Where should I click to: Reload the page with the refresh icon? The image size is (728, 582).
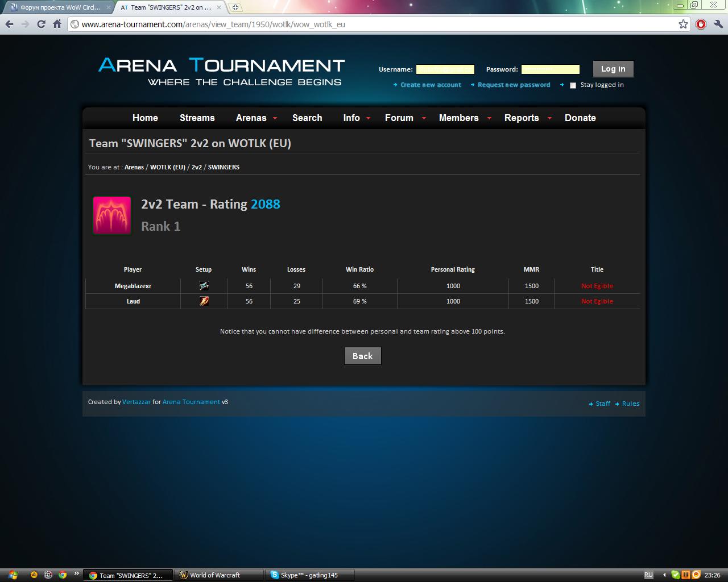click(41, 24)
